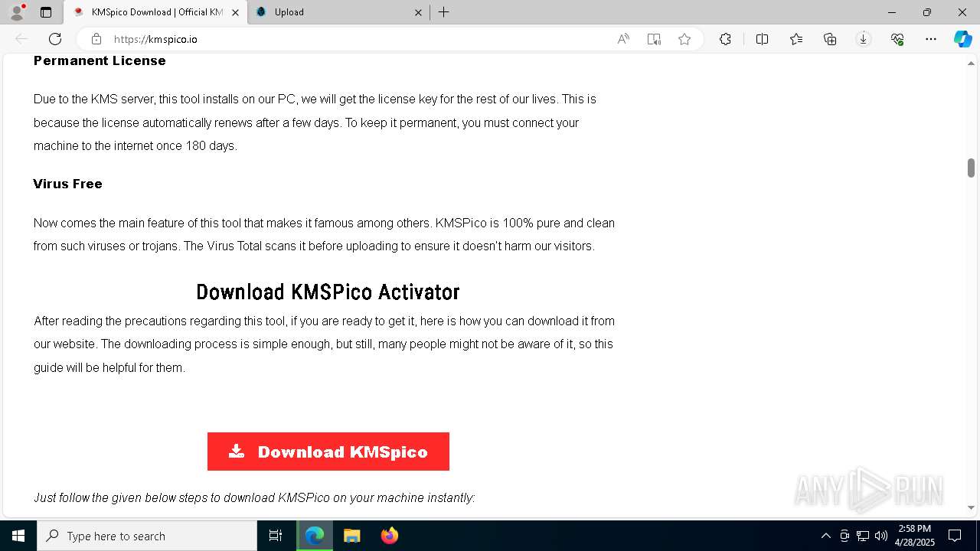Open network status tray icon
Viewport: 980px width, 551px height.
[863, 536]
